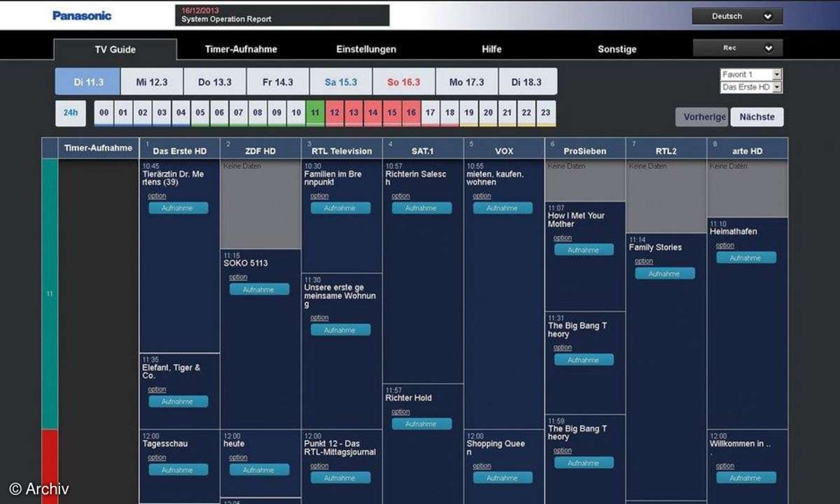Open option link for Richter Hold
Screen dimensions: 840x504
pos(400,412)
